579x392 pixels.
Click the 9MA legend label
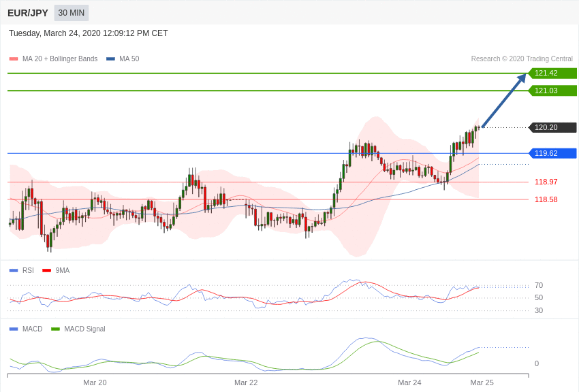(63, 270)
